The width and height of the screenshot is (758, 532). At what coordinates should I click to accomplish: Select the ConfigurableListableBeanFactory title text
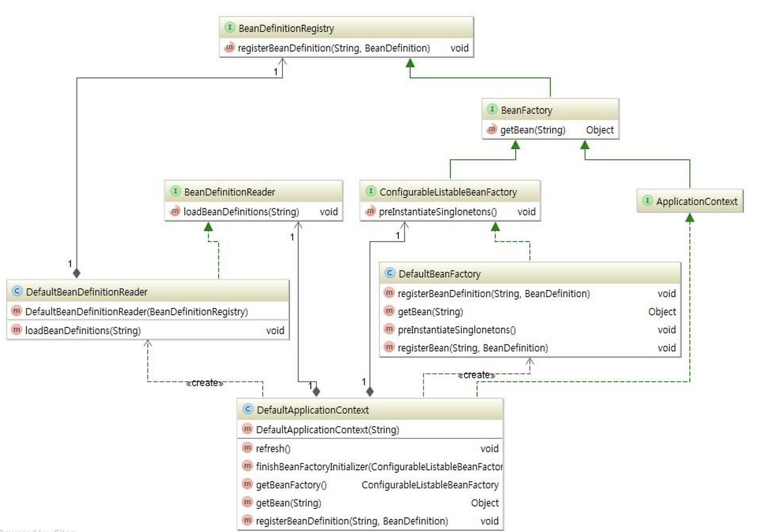coord(448,192)
